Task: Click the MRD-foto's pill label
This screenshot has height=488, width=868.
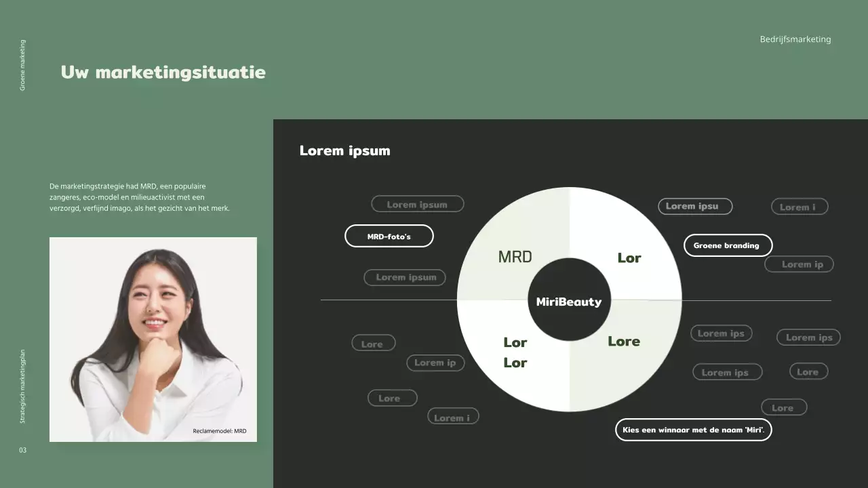Action: pyautogui.click(x=389, y=236)
